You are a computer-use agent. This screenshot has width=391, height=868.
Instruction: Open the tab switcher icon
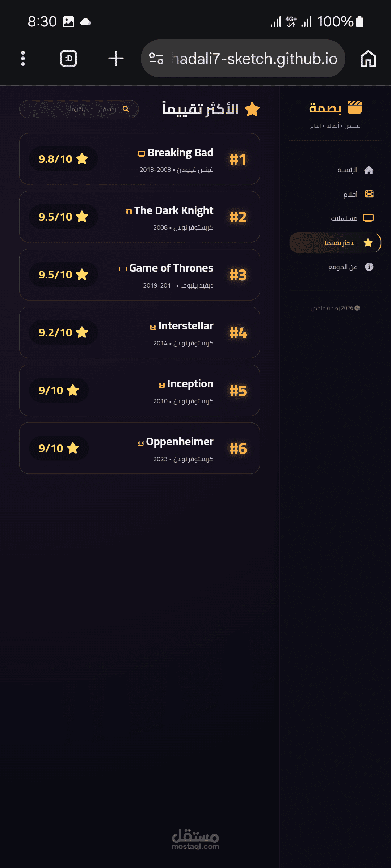[x=68, y=58]
